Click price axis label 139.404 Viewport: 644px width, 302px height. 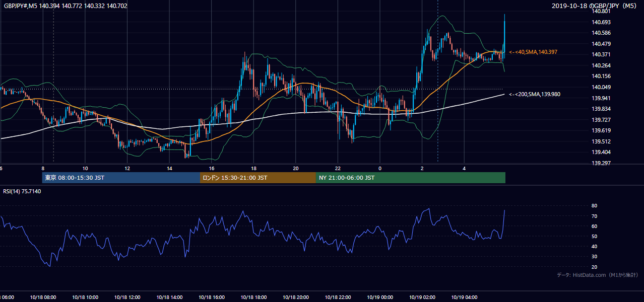point(602,152)
